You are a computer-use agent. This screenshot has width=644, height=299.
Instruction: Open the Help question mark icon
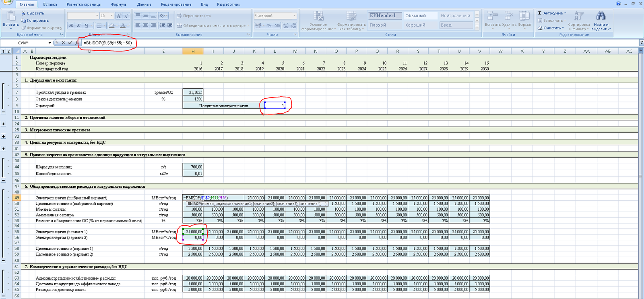pyautogui.click(x=619, y=4)
